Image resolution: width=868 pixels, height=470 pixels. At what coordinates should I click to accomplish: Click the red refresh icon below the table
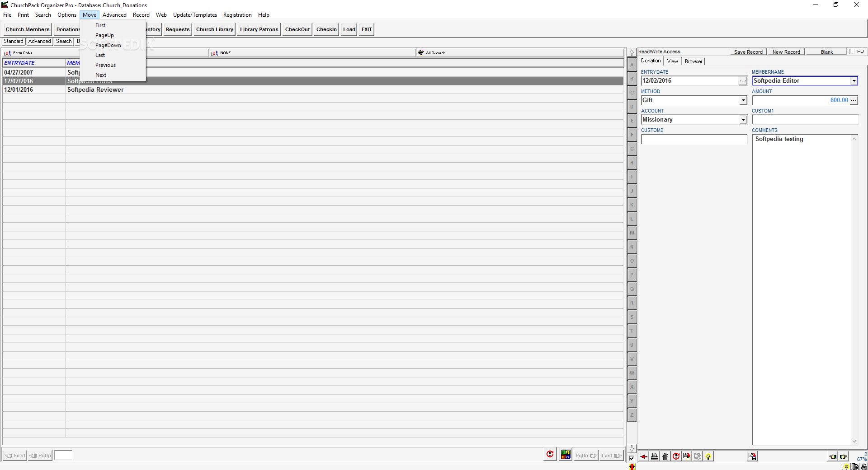[x=550, y=455]
